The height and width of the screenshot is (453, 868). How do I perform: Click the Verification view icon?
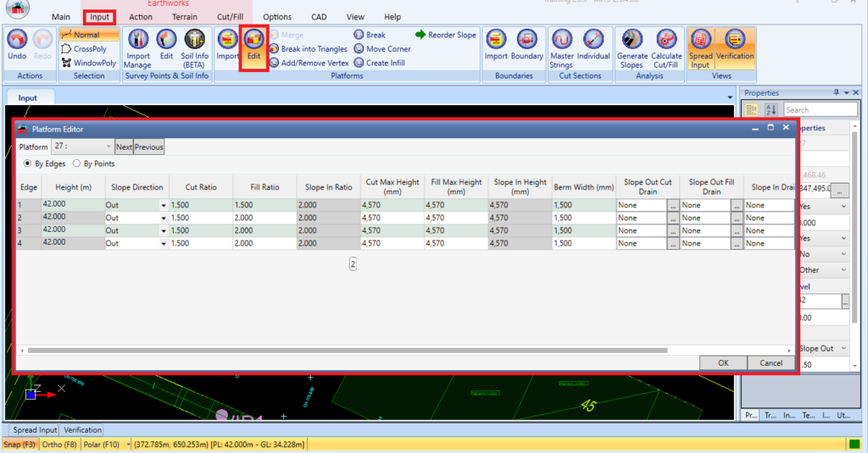pos(735,40)
